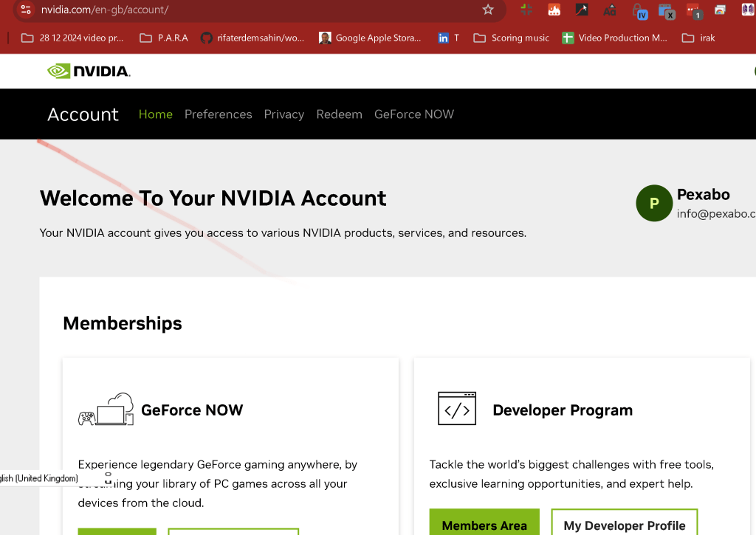Expand the irak bookmark folder

tap(698, 38)
